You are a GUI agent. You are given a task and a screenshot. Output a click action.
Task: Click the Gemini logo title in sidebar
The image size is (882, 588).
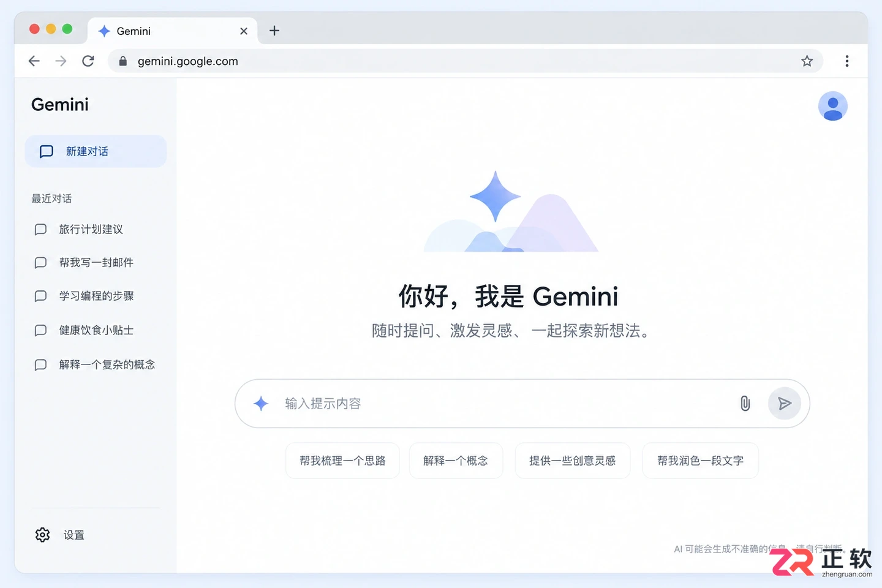[60, 105]
